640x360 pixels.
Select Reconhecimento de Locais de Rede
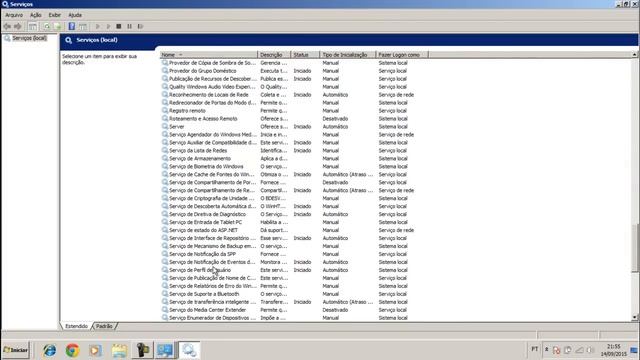pyautogui.click(x=209, y=95)
